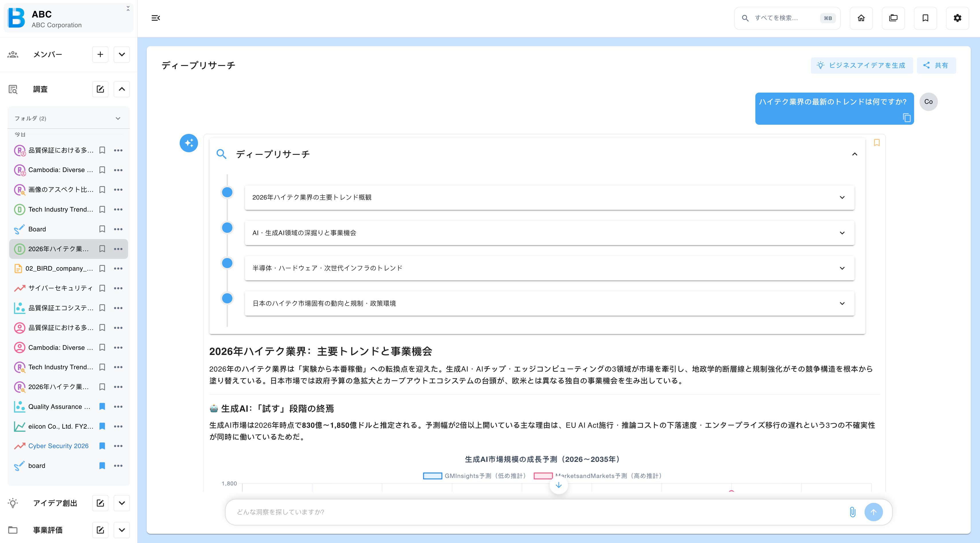Create a new アイデア創出 entry

click(100, 503)
